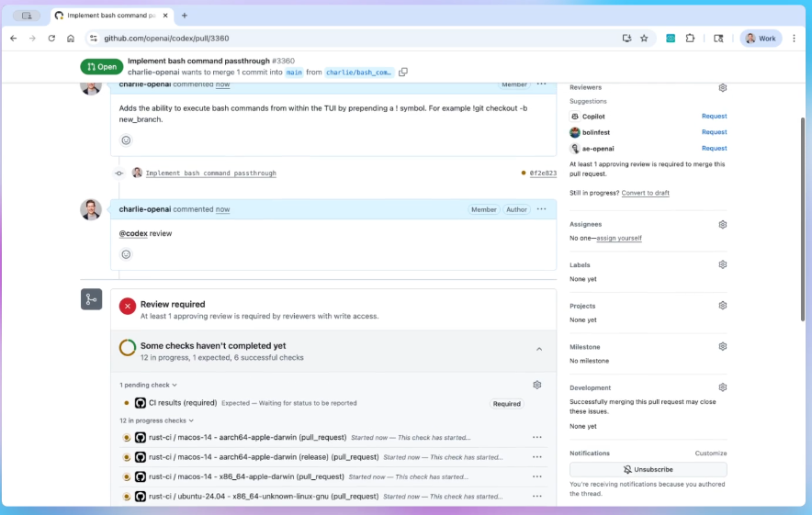Open the install app icon in address bar
This screenshot has height=515, width=812.
[626, 39]
